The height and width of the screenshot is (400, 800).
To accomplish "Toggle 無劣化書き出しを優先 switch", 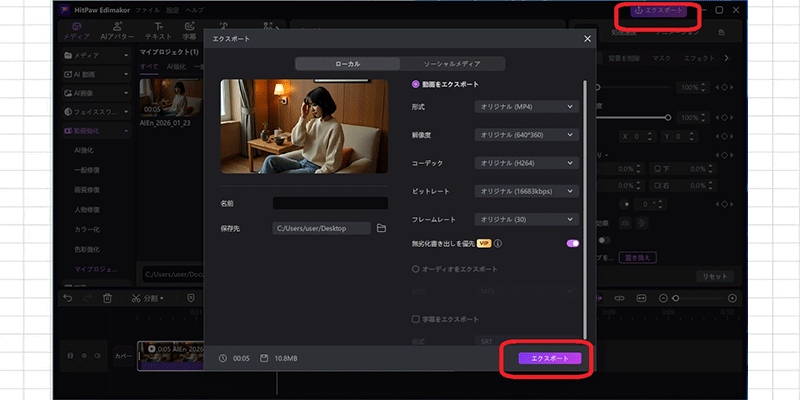I will point(572,243).
